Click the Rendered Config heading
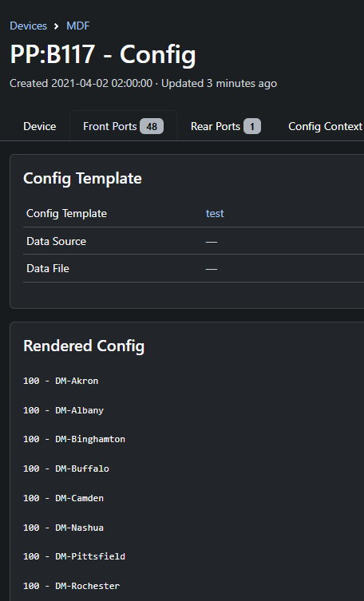 coord(84,346)
